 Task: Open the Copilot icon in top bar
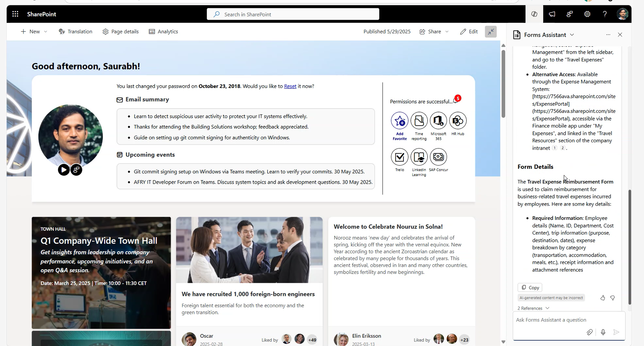click(x=534, y=14)
